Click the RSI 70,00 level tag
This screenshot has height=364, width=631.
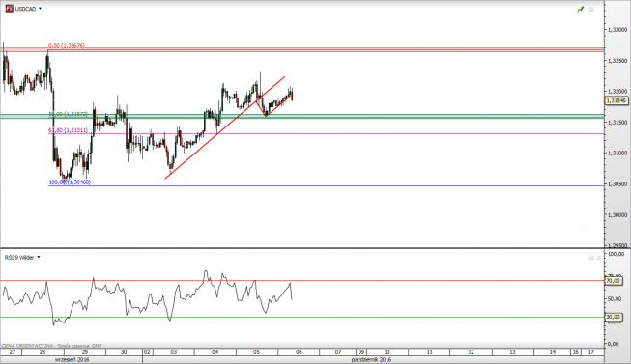click(614, 281)
